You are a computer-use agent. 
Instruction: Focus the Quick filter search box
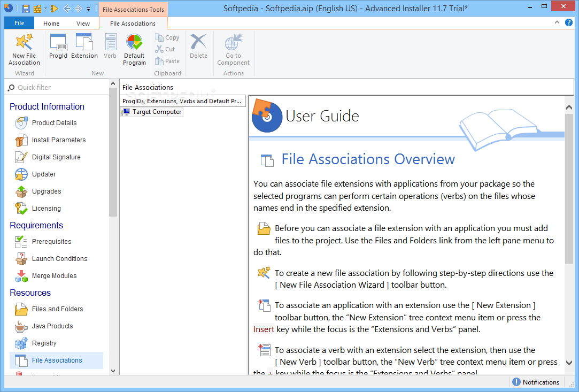57,88
